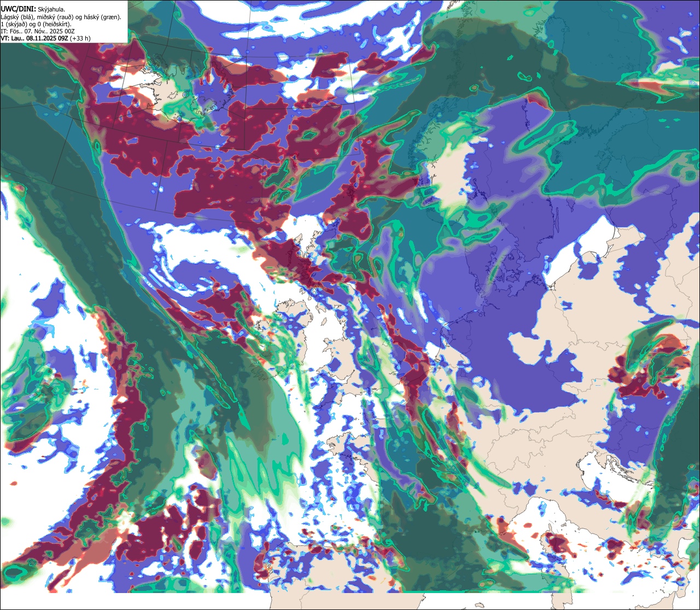This screenshot has width=700, height=610.
Task: Click the forecast offset '(+33 h)'
Action: click(x=80, y=38)
